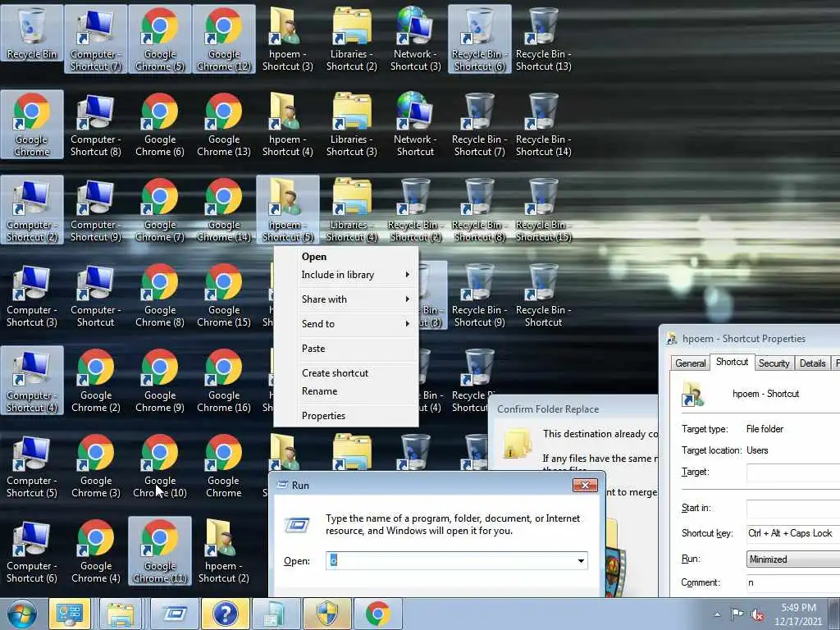Screen dimensions: 840x630
Task: Show hidden tray icons arrow
Action: point(717,614)
